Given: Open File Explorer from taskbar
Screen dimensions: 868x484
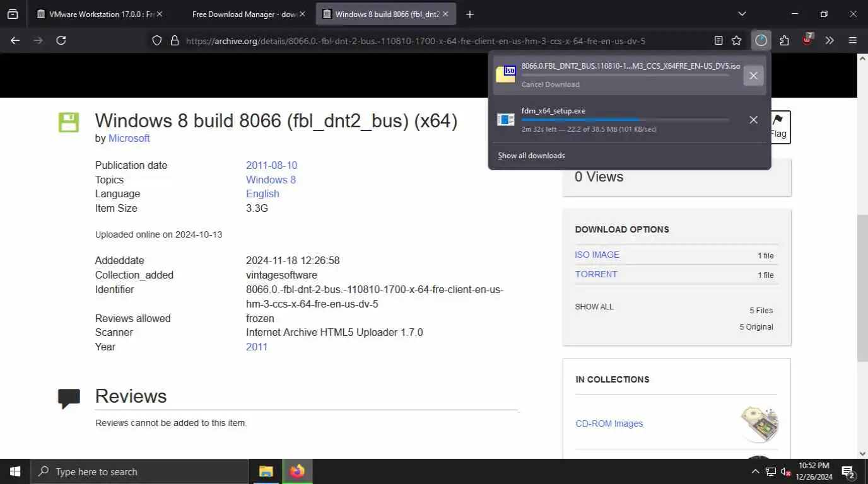Looking at the screenshot, I should coord(266,471).
